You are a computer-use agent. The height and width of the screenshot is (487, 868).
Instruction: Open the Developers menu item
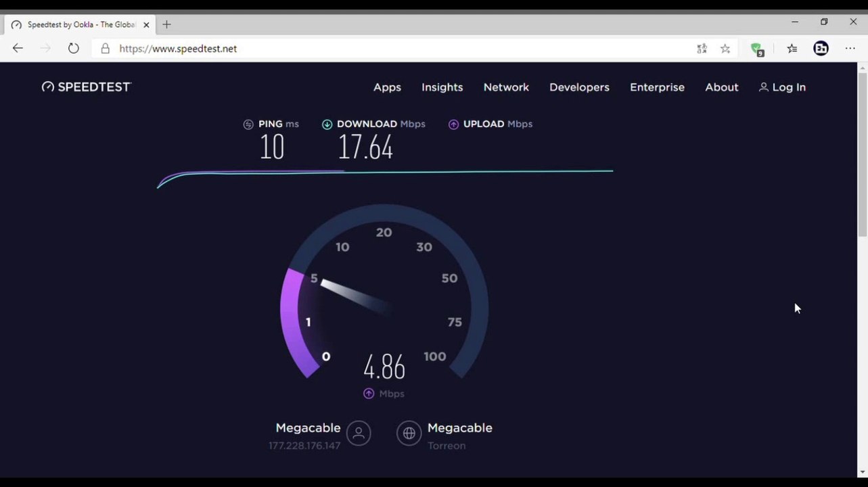pos(579,87)
